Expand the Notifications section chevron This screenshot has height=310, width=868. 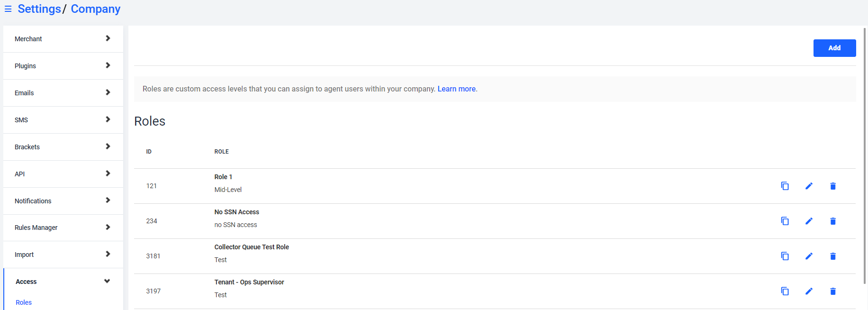coord(108,201)
